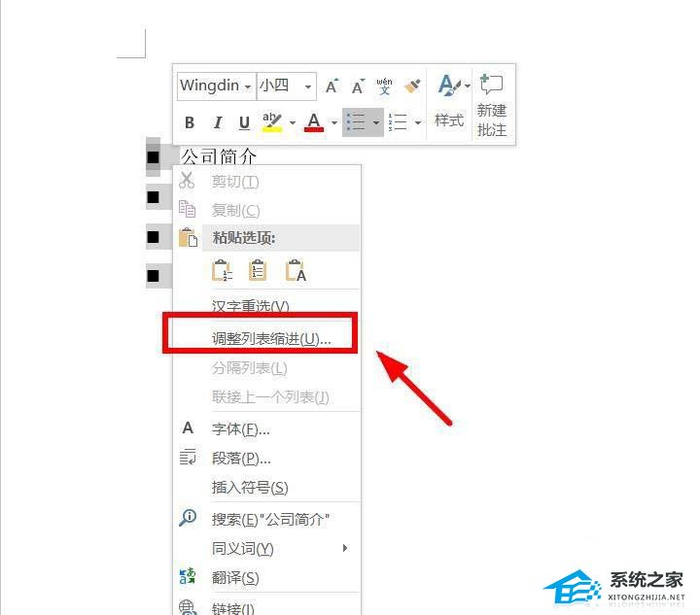The width and height of the screenshot is (700, 615).
Task: Increase font size with grow icon
Action: tap(332, 86)
